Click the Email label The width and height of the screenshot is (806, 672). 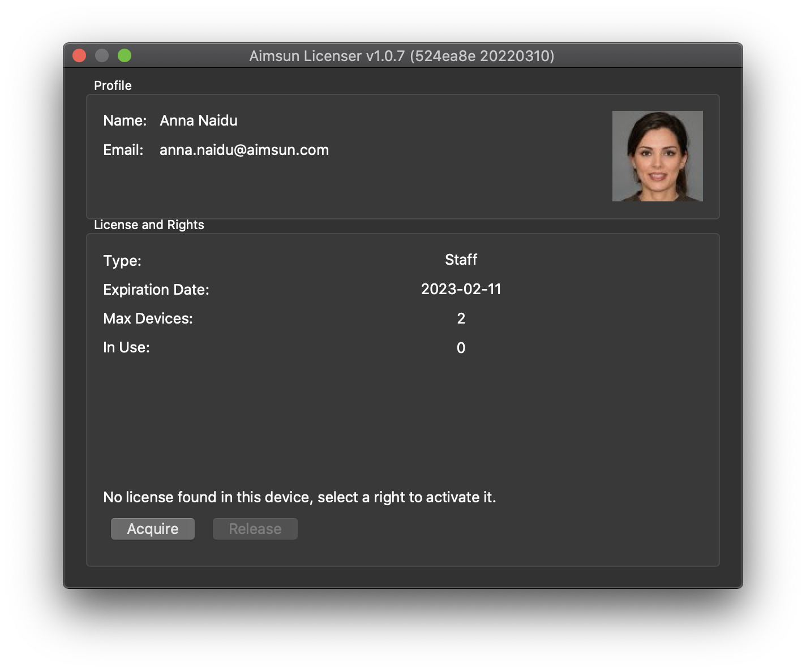coord(123,150)
